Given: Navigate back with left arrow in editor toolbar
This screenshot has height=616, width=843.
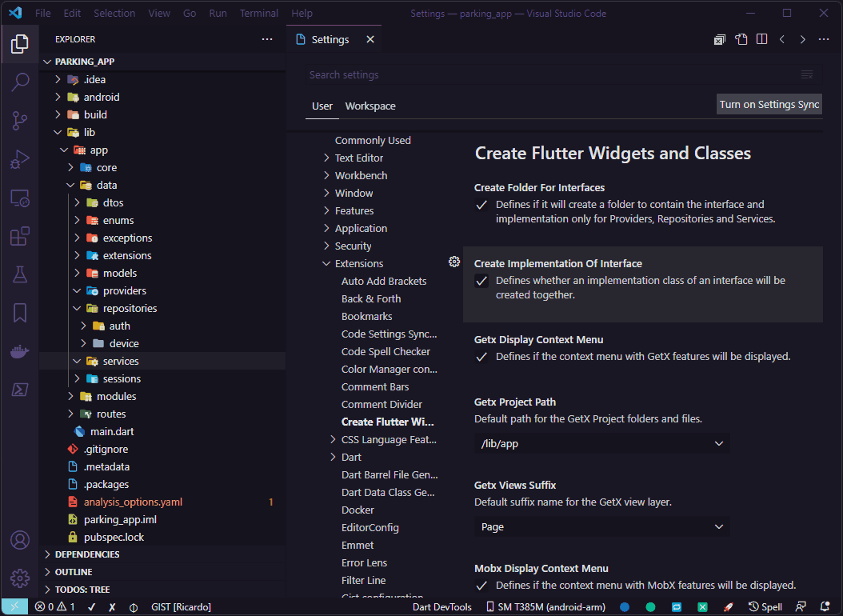Looking at the screenshot, I should click(x=782, y=39).
